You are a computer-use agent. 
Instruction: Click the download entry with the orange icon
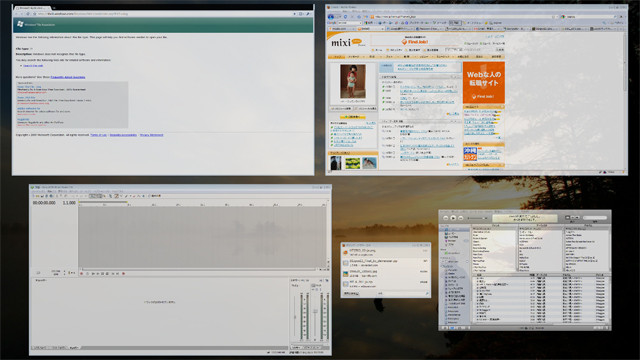(385, 252)
